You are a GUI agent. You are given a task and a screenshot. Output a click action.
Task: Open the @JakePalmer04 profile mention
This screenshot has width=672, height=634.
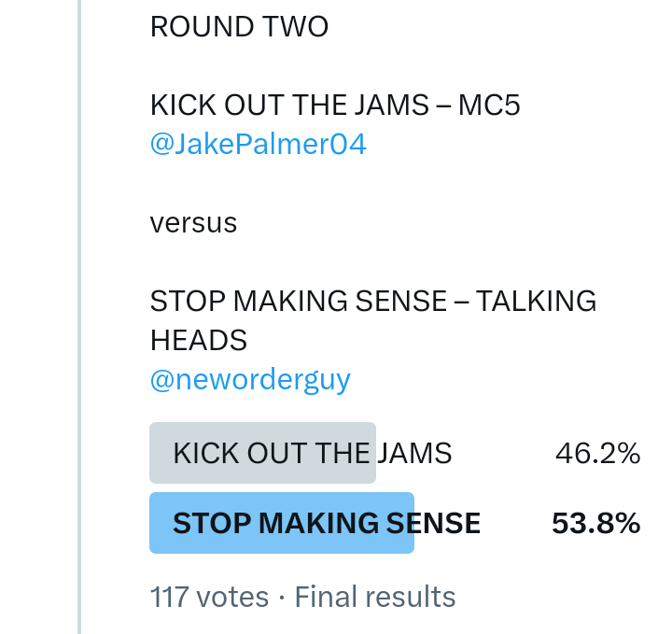point(258,145)
